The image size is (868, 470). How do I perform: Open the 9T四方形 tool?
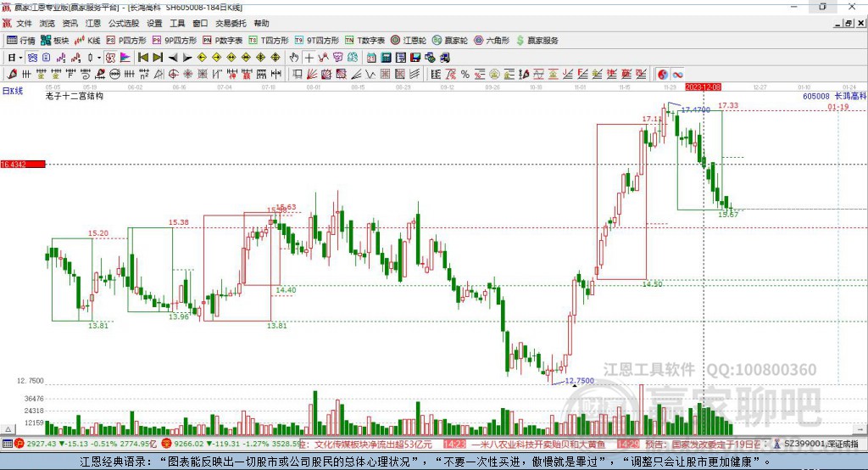(317, 41)
